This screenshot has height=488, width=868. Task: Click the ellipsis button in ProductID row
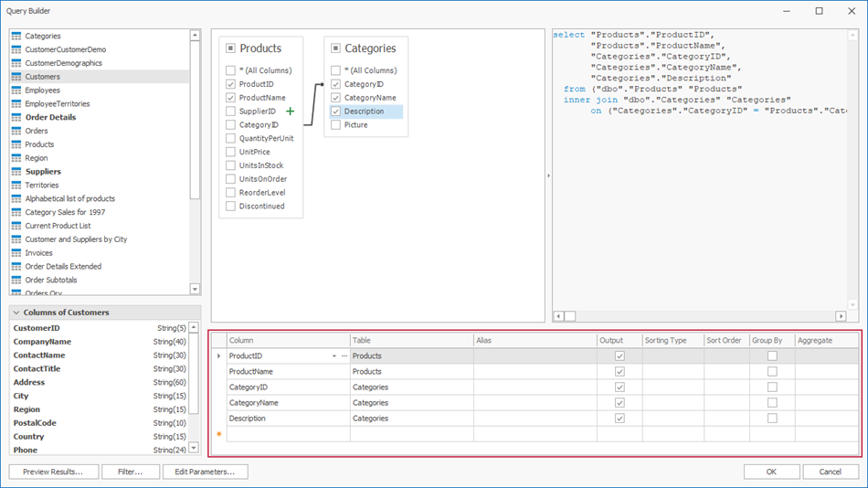(x=344, y=356)
